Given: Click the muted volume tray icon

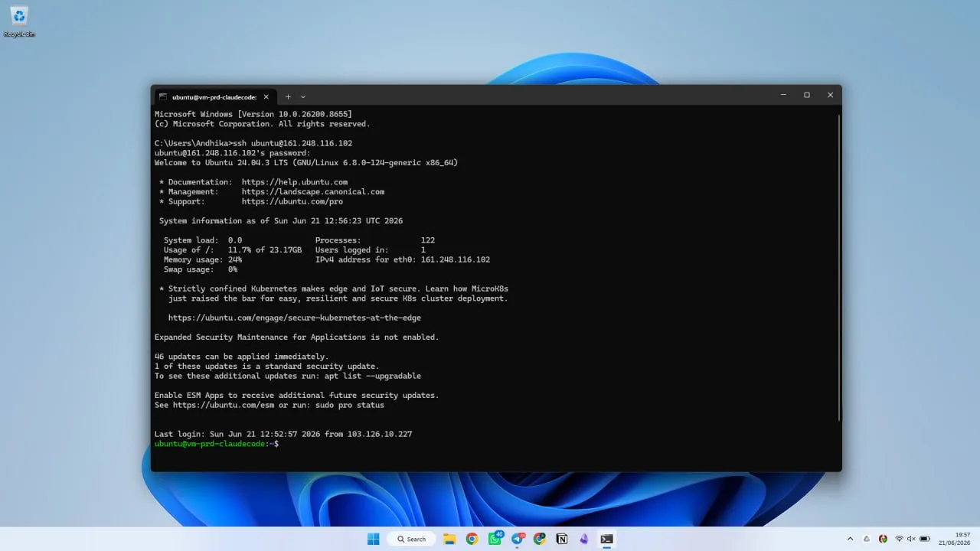Looking at the screenshot, I should coord(911,539).
